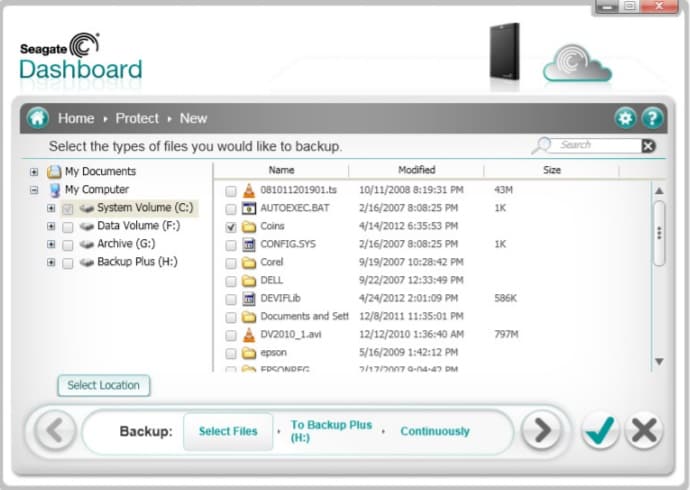Click the Seagate Dashboard logo
The height and width of the screenshot is (490, 690).
(x=81, y=57)
